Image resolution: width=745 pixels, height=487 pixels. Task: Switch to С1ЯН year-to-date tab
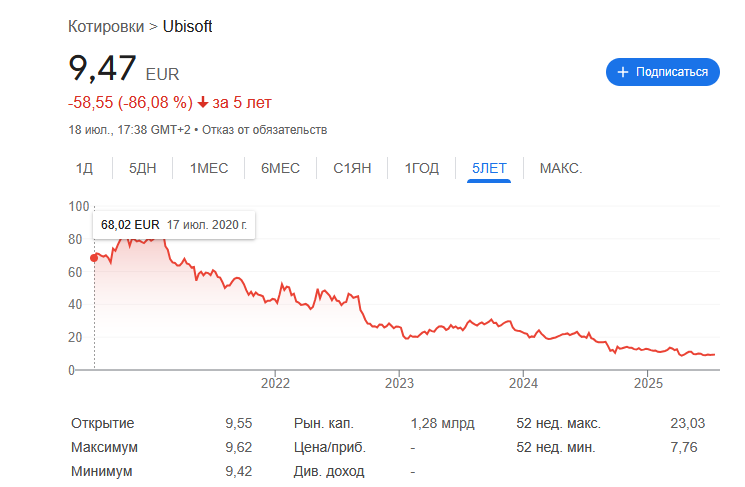point(352,168)
